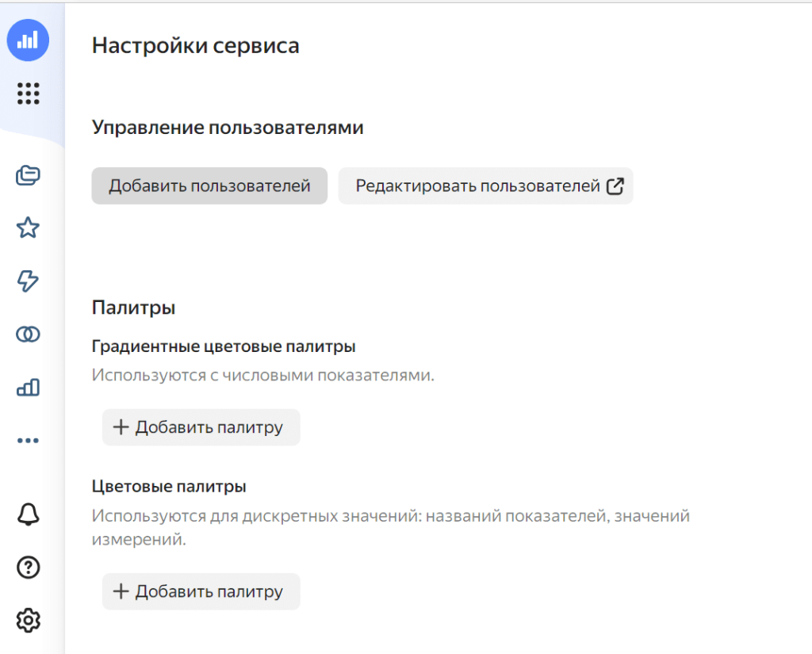The width and height of the screenshot is (812, 654).
Task: Click external link icon beside Редактировать пользователей
Action: 615,186
